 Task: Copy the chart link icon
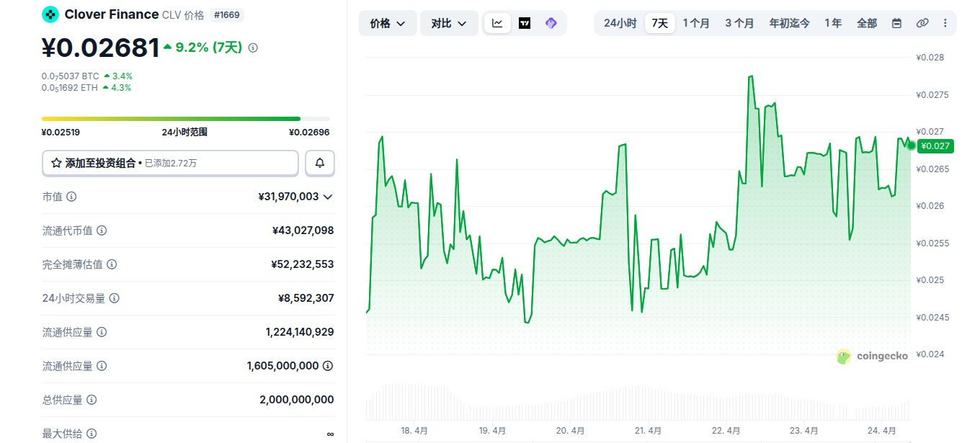point(922,23)
